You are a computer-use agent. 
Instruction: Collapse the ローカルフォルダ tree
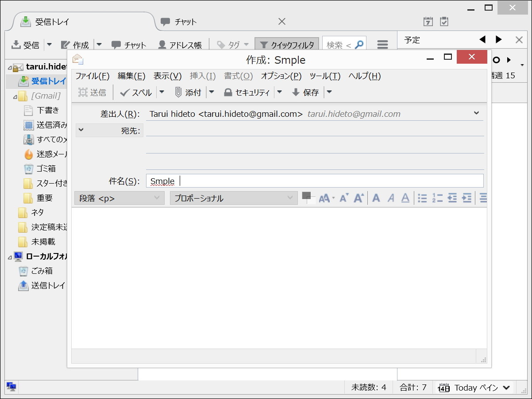pos(9,257)
